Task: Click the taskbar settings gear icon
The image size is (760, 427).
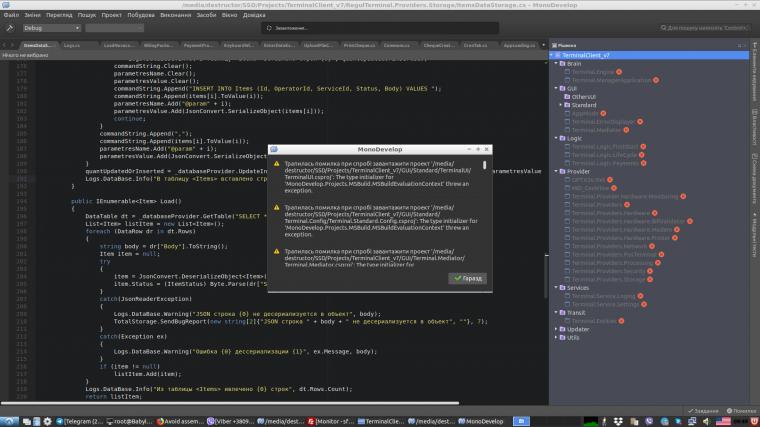Action: click(x=47, y=421)
